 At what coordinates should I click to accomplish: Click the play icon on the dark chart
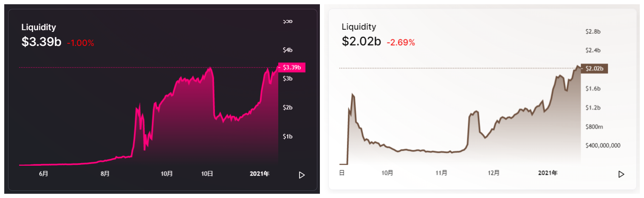pyautogui.click(x=302, y=175)
